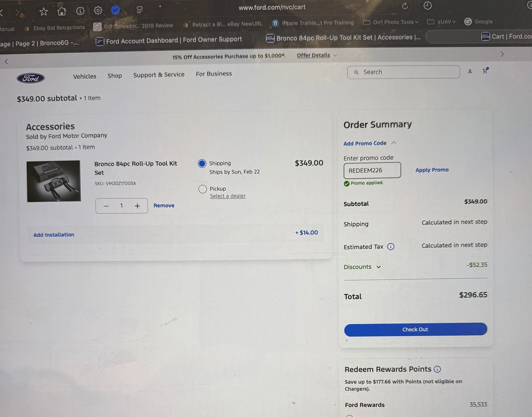Bookmark page with the star icon
The width and height of the screenshot is (532, 417).
[44, 12]
